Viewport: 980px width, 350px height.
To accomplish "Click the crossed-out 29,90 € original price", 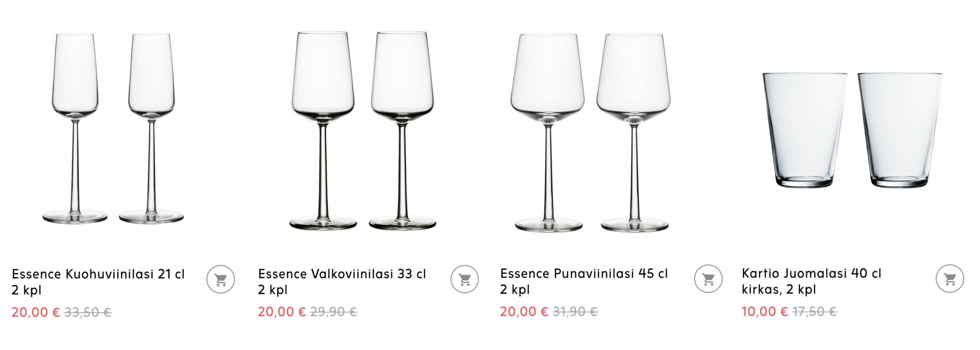I will [334, 312].
